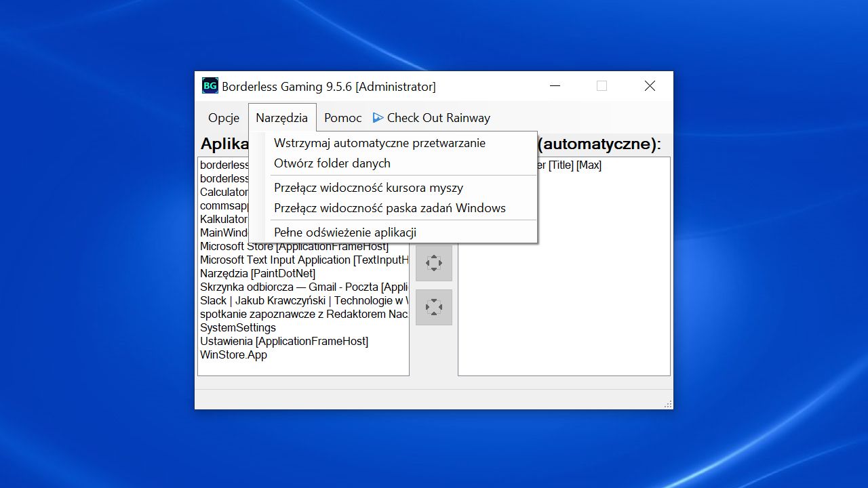868x488 pixels.
Task: Select the commsapp entry in applications list
Action: [x=224, y=205]
